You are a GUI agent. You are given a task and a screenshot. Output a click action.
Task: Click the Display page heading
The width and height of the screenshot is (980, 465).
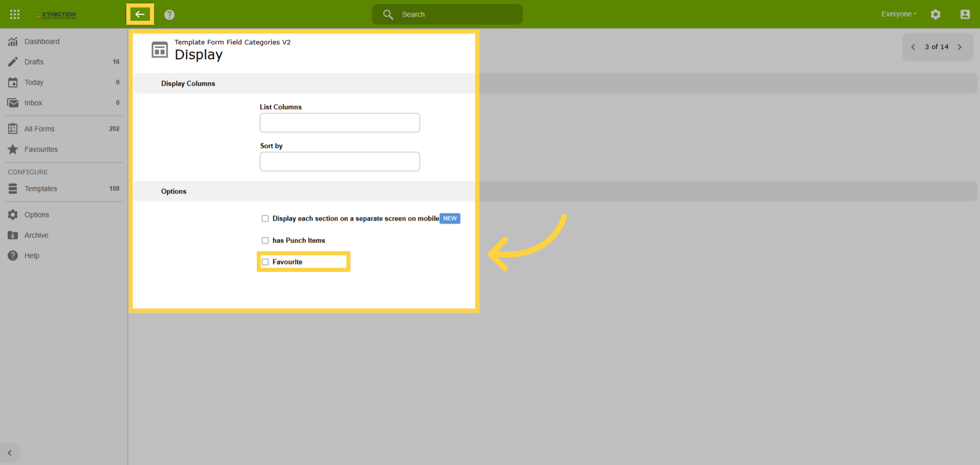click(198, 55)
